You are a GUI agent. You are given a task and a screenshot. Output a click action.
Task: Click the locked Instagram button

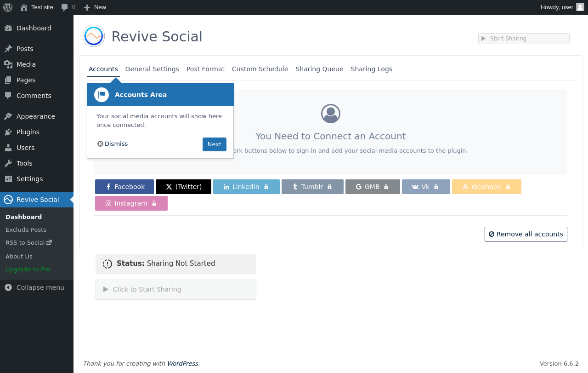coord(131,203)
